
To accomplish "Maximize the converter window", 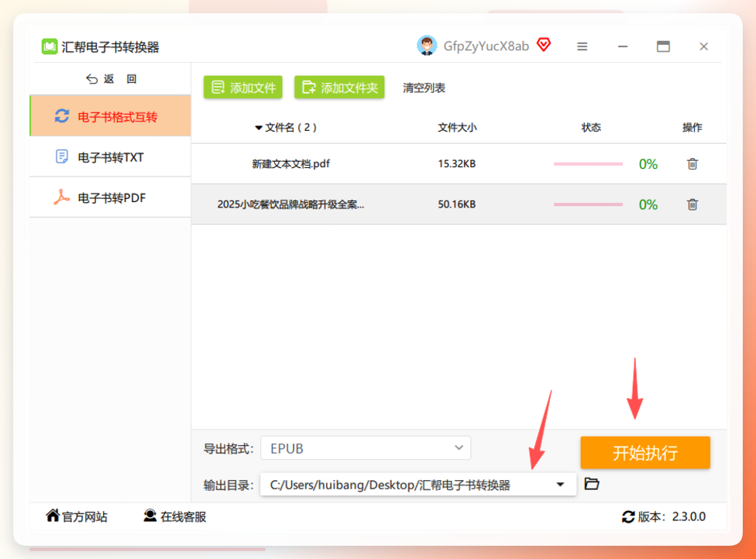I will (663, 46).
